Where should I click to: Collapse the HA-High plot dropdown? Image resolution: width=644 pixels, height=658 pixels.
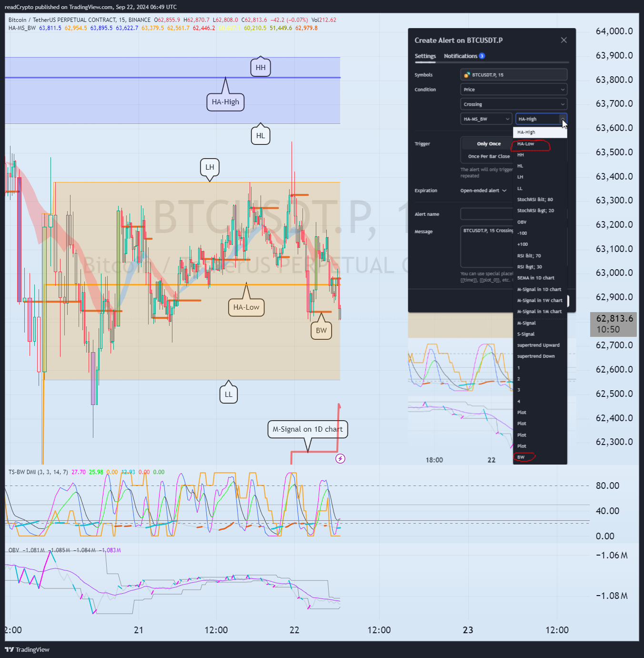point(541,119)
